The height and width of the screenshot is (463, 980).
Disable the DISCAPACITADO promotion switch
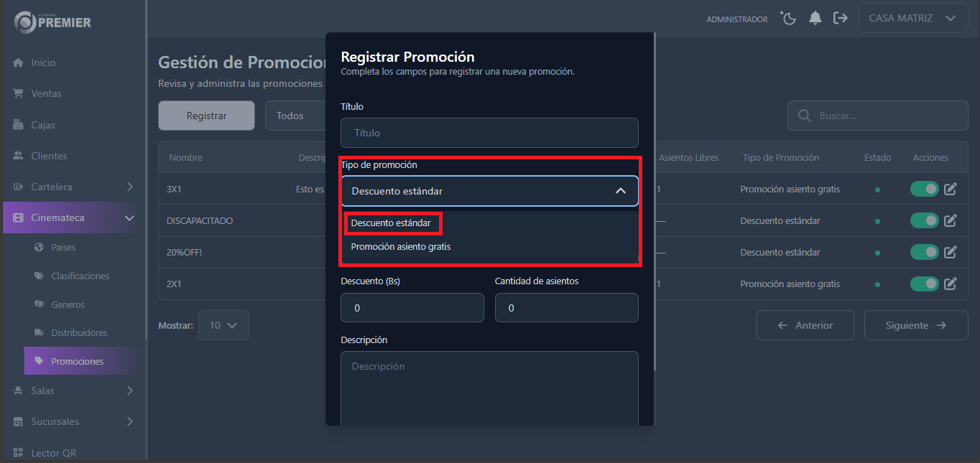(924, 220)
